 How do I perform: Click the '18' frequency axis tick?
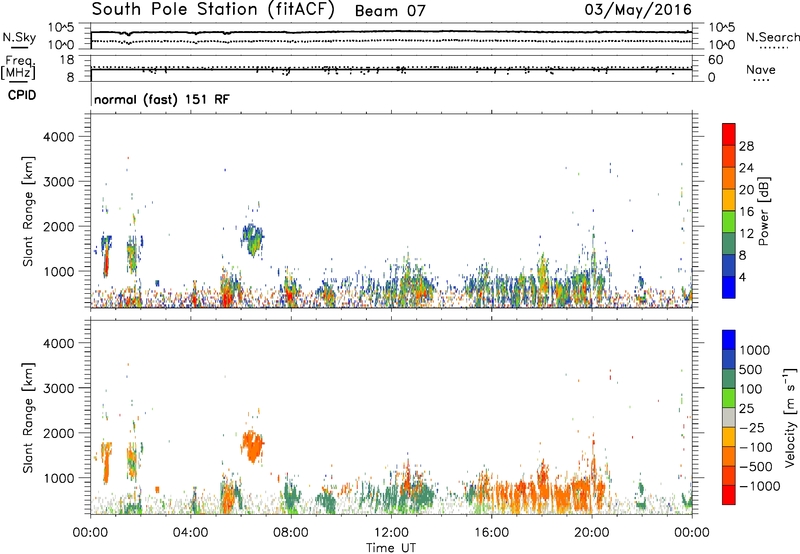point(67,60)
